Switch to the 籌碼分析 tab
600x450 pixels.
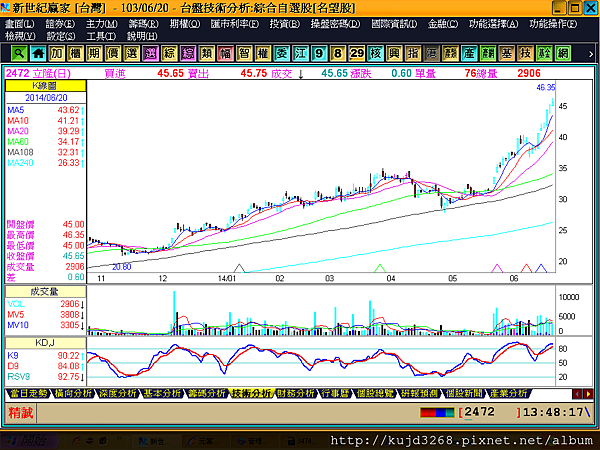207,393
